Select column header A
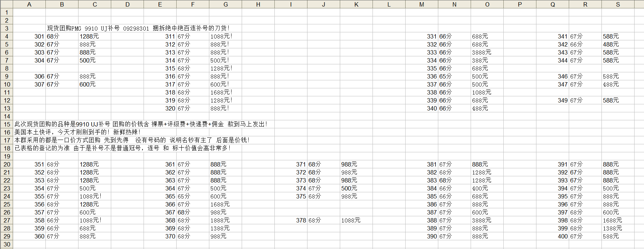The width and height of the screenshot is (644, 249). [x=29, y=4]
